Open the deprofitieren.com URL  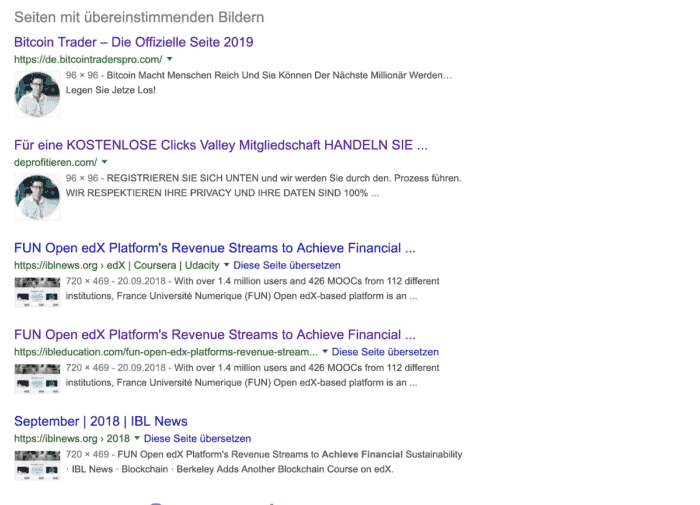point(55,162)
